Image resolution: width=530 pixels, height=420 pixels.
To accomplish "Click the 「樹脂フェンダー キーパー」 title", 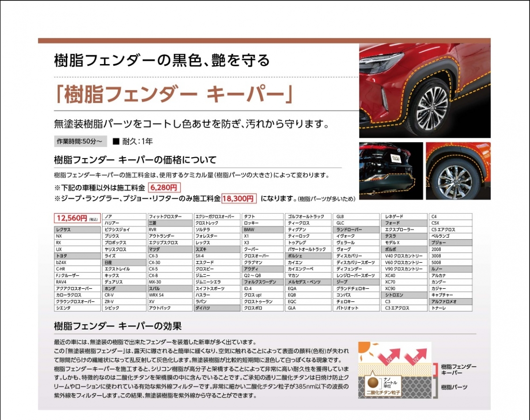I will pos(174,94).
